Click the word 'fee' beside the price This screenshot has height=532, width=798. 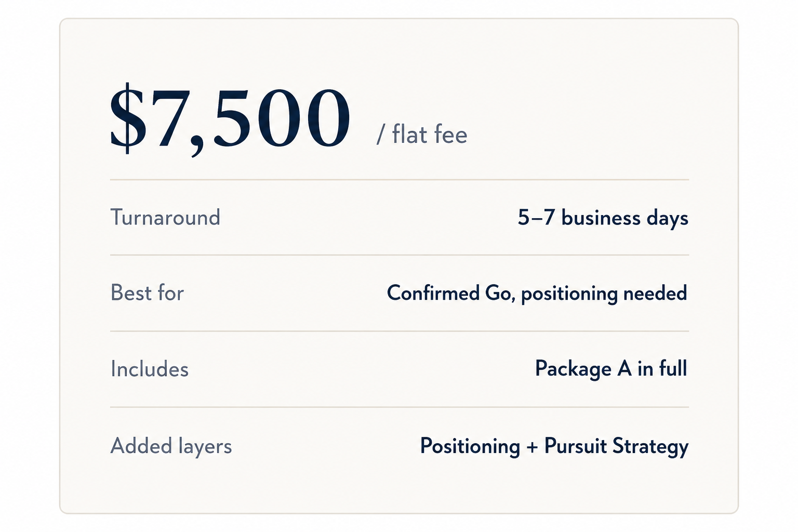click(451, 135)
